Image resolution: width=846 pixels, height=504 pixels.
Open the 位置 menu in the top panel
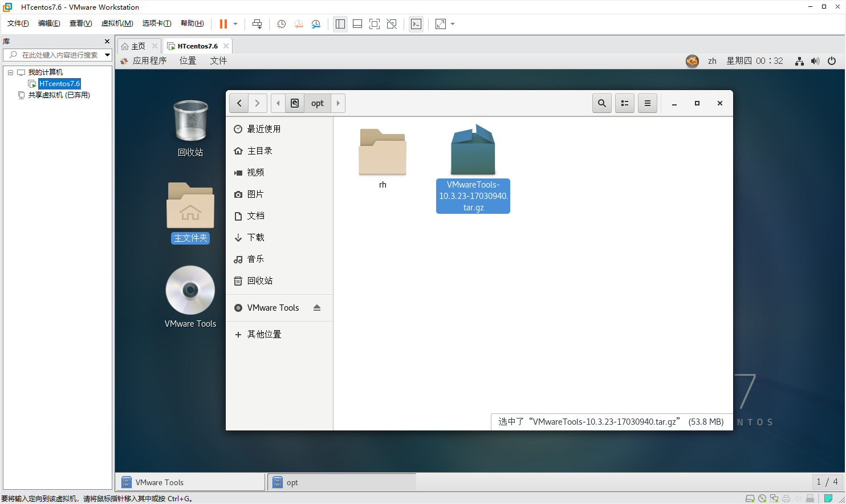[188, 61]
